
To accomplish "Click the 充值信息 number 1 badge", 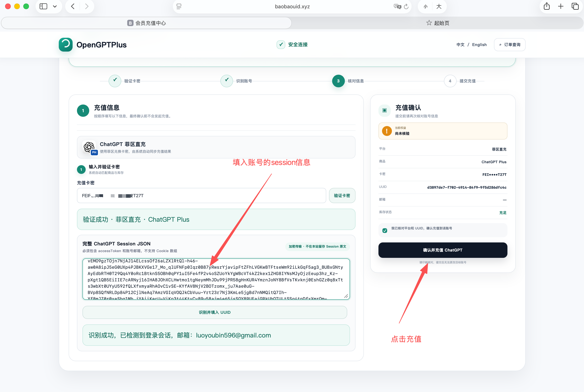I will 83,110.
